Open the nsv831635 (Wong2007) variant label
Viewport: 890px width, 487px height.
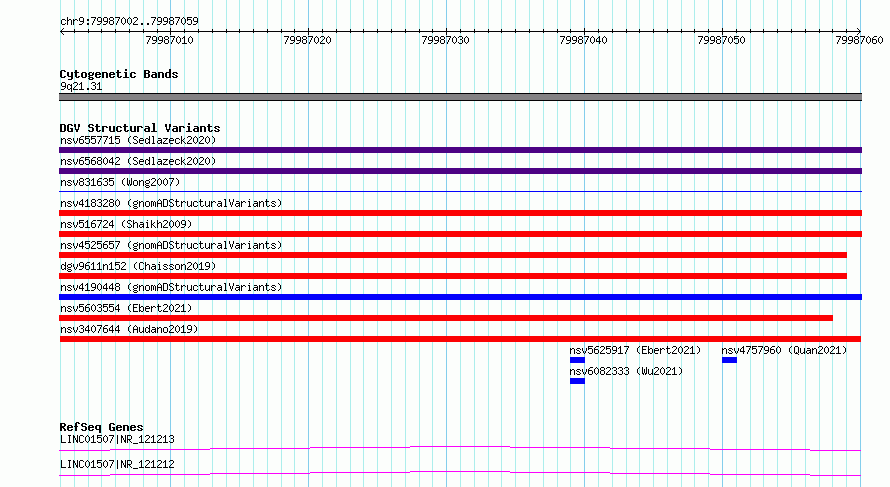click(x=120, y=182)
